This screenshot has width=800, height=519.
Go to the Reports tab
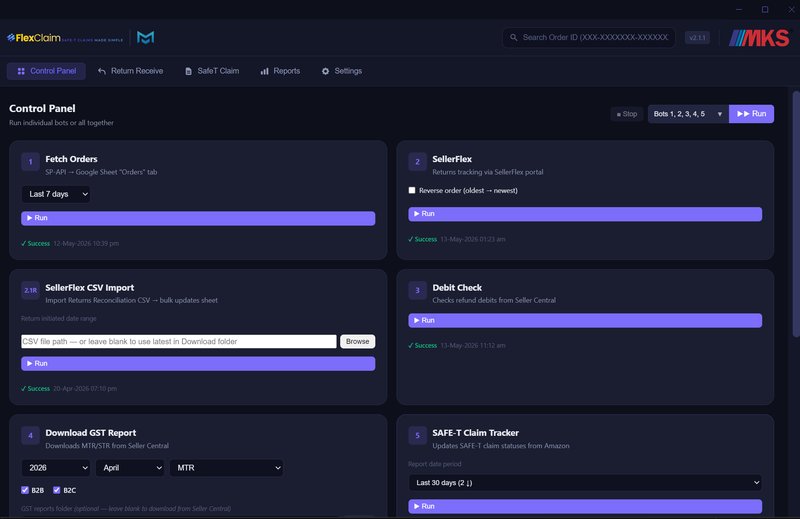pyautogui.click(x=280, y=71)
